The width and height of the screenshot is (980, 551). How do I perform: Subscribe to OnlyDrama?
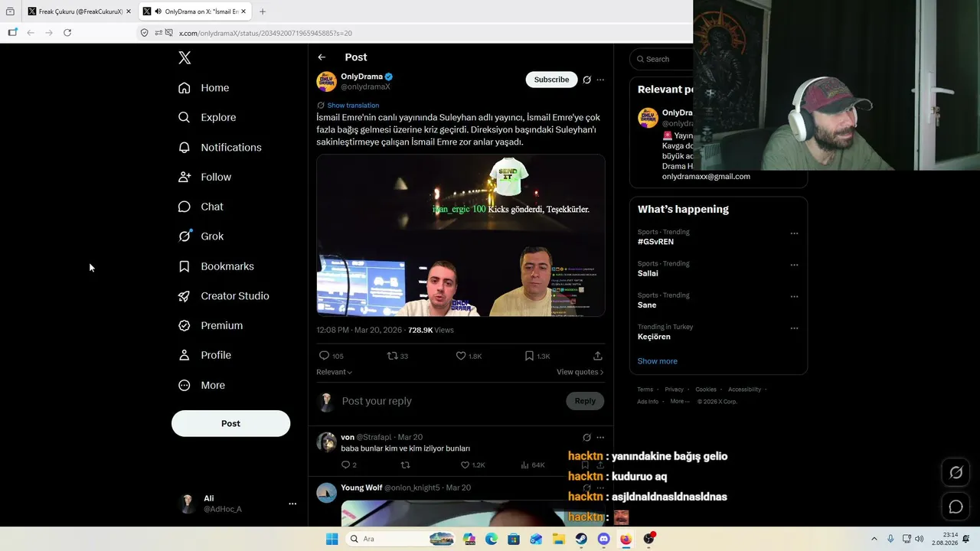[551, 80]
